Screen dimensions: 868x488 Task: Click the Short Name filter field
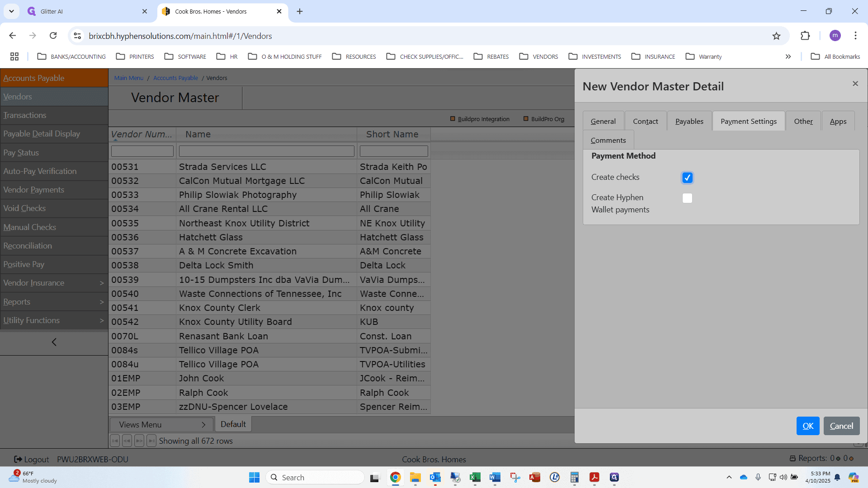coord(394,151)
